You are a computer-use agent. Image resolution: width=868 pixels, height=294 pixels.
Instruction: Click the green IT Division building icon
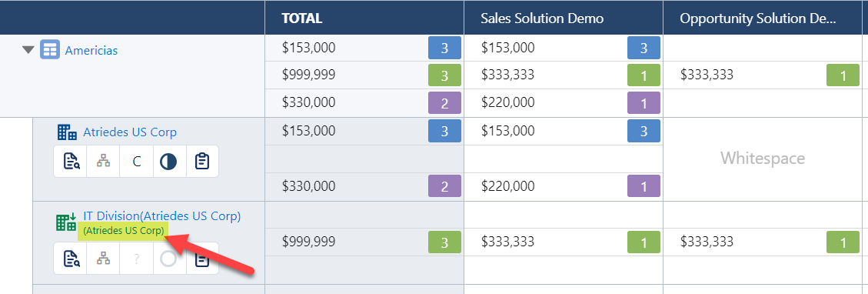(67, 222)
